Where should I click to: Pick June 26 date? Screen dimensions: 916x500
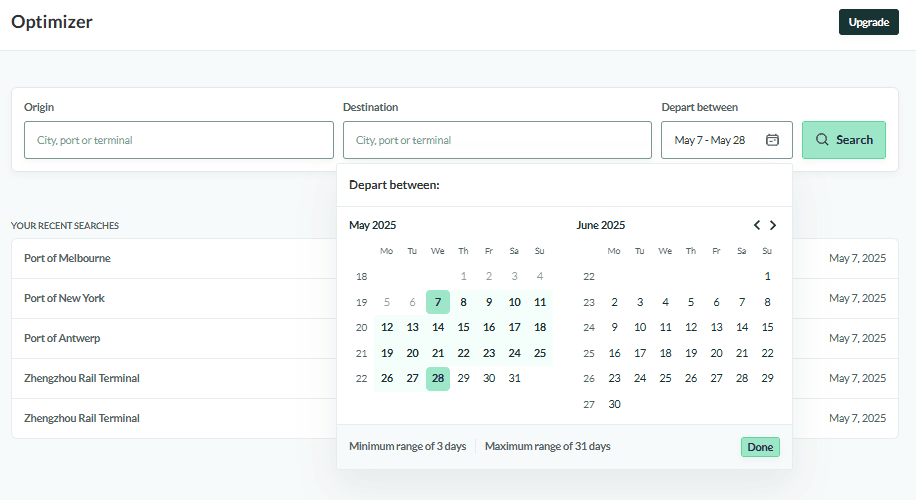[691, 379]
